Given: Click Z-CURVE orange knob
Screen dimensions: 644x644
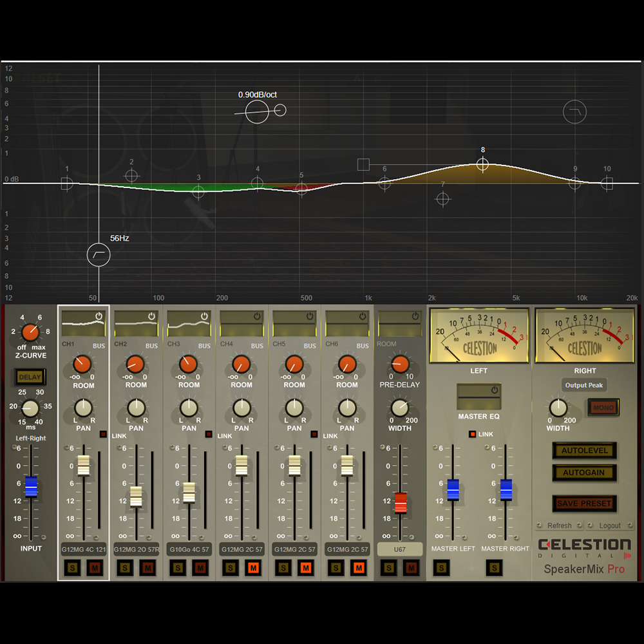Looking at the screenshot, I should (x=30, y=332).
